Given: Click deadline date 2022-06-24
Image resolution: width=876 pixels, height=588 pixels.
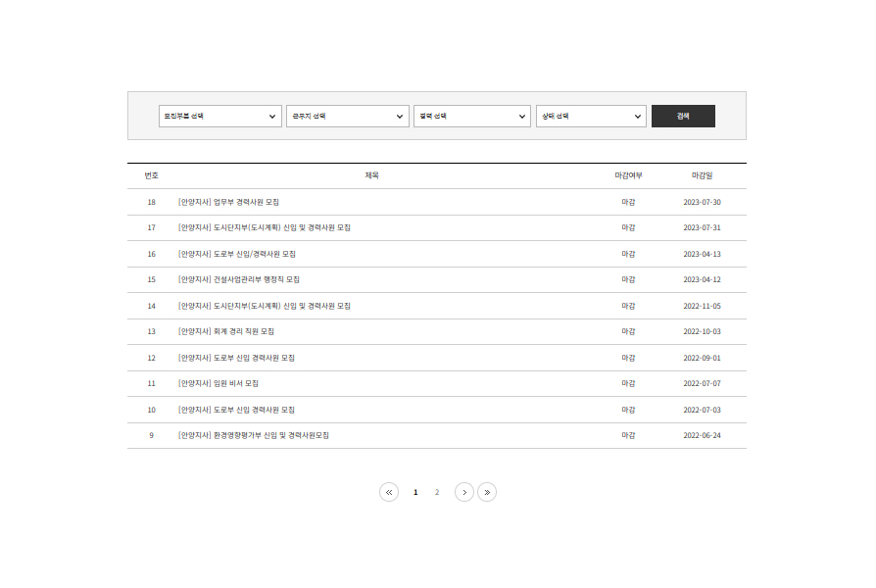Looking at the screenshot, I should coord(703,435).
